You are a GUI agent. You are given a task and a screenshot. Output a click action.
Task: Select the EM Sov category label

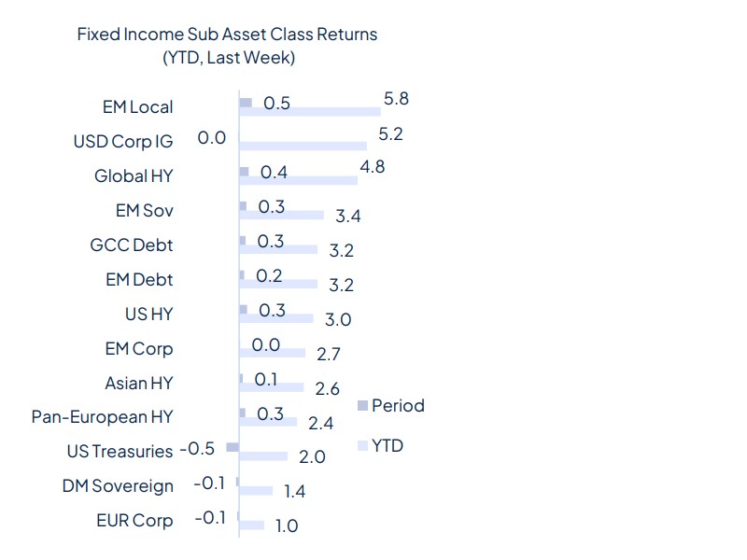[x=145, y=211]
